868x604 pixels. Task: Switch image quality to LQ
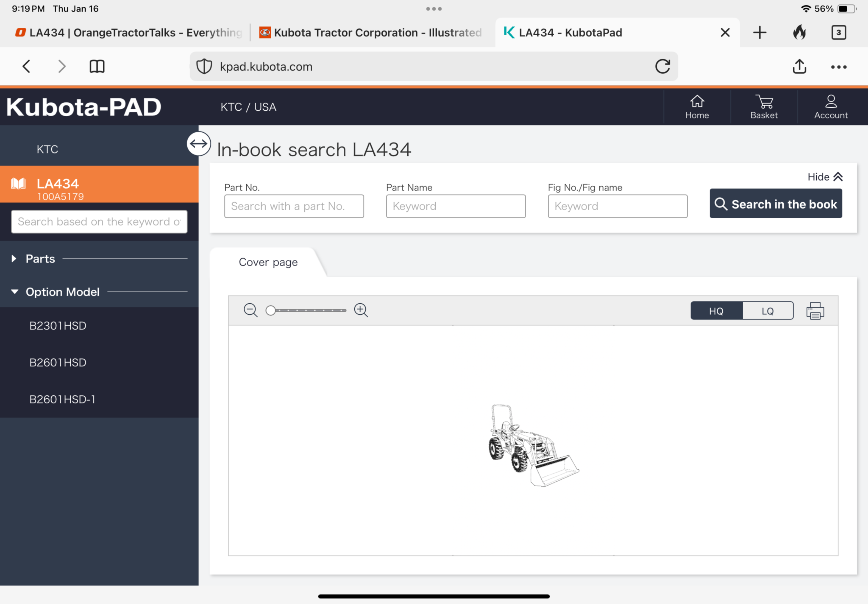pos(768,311)
